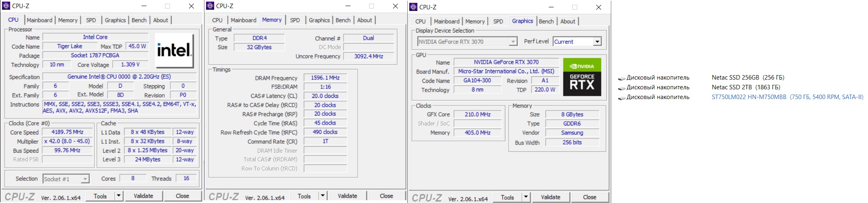The image size is (868, 203).
Task: Click the Intel logo in the Processor panel
Action: point(174,51)
